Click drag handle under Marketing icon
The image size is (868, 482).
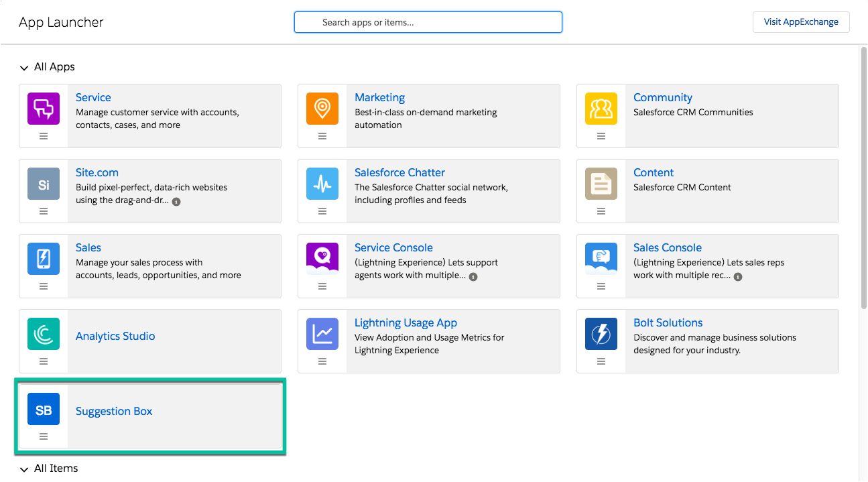tap(322, 136)
